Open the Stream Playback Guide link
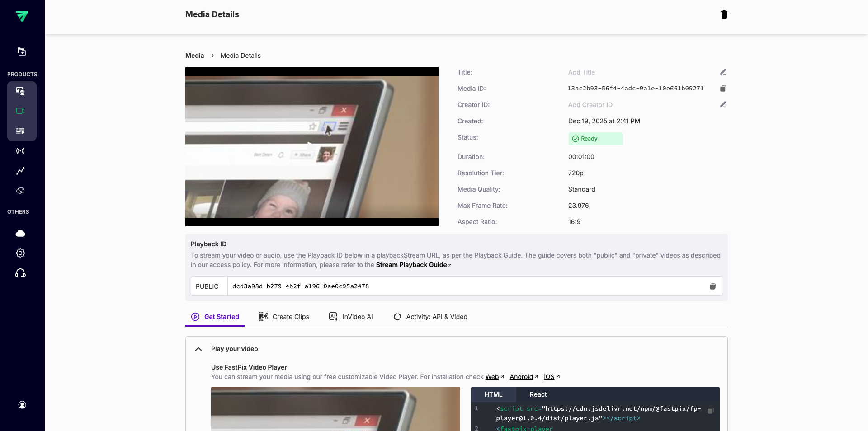This screenshot has width=868, height=431. [x=411, y=265]
